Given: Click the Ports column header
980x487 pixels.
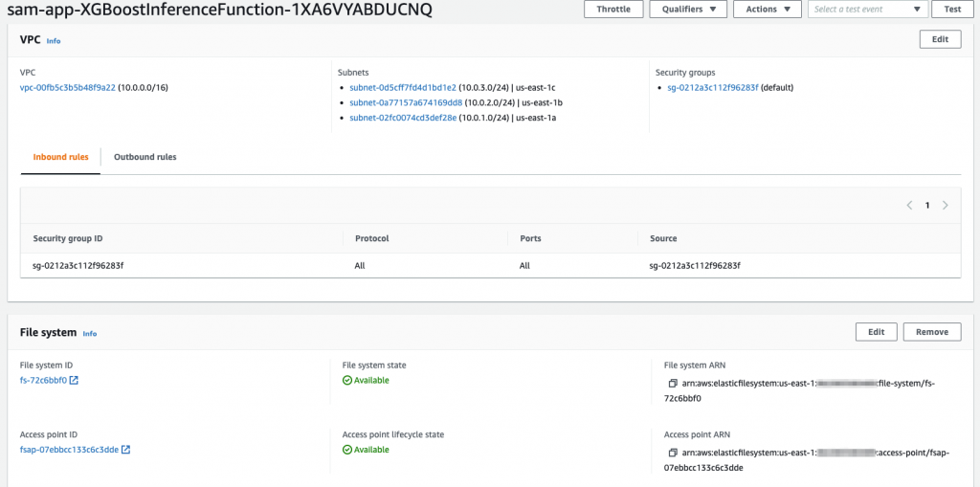Looking at the screenshot, I should coord(530,238).
